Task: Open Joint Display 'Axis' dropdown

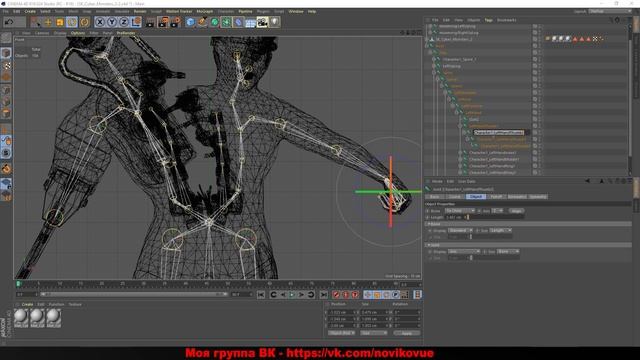Action: pyautogui.click(x=464, y=251)
